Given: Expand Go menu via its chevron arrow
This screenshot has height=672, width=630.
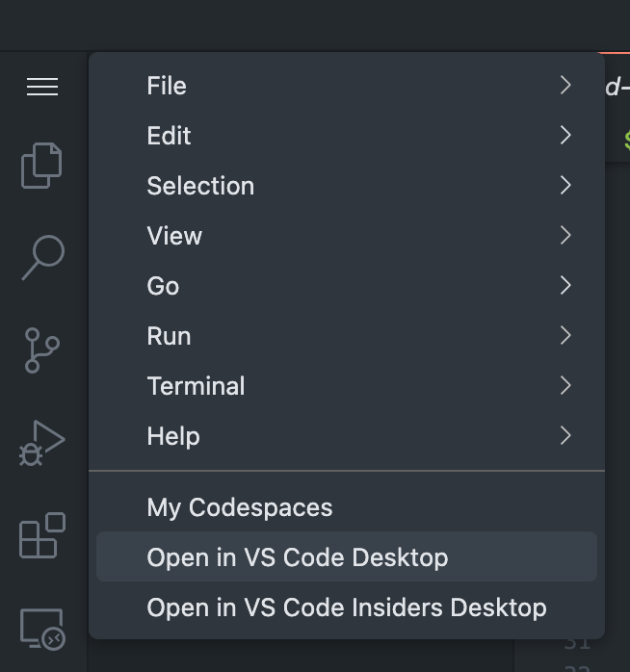Looking at the screenshot, I should (x=565, y=286).
